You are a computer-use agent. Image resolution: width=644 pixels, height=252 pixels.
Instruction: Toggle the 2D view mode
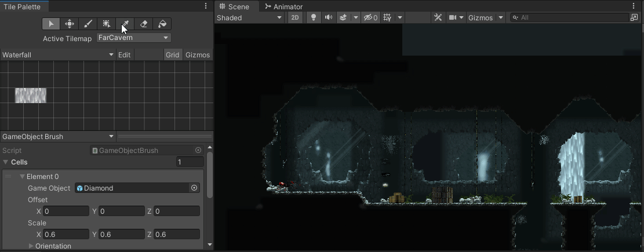(x=295, y=17)
